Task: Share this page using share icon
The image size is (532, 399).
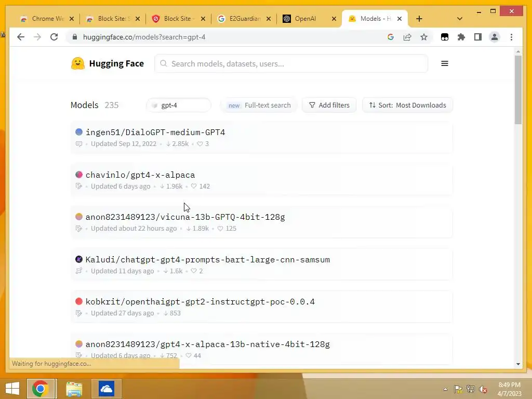Action: tap(407, 37)
